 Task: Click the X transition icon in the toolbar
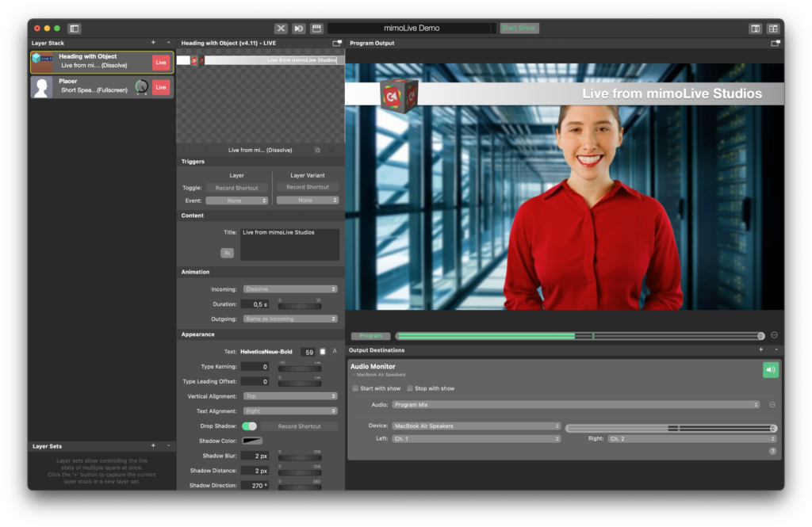click(x=281, y=28)
